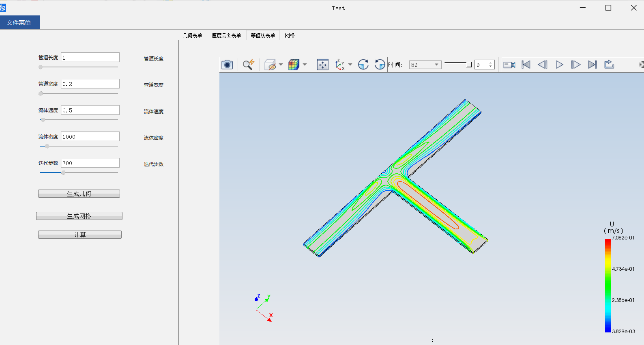Click the quick zoom magnifier icon

point(248,65)
